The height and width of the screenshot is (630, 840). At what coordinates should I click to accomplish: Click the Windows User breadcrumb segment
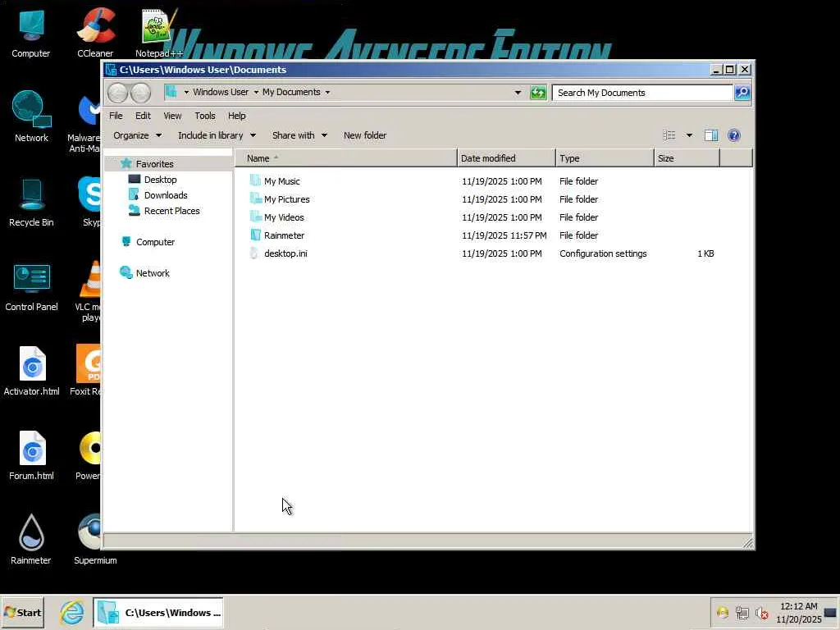221,92
